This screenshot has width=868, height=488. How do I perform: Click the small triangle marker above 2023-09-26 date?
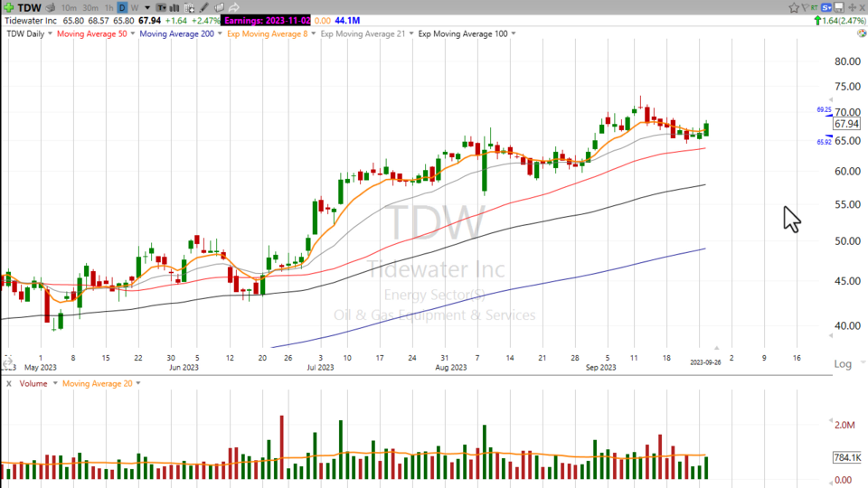coord(717,348)
